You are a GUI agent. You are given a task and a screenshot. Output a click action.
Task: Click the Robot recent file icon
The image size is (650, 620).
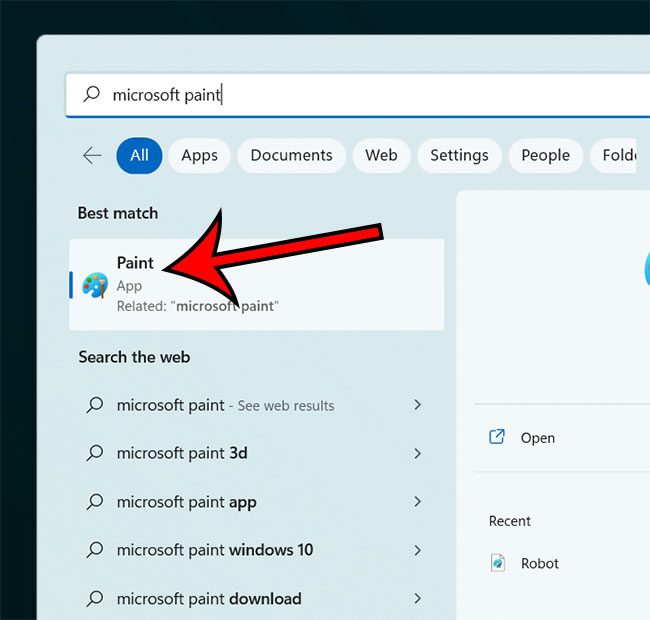(498, 563)
